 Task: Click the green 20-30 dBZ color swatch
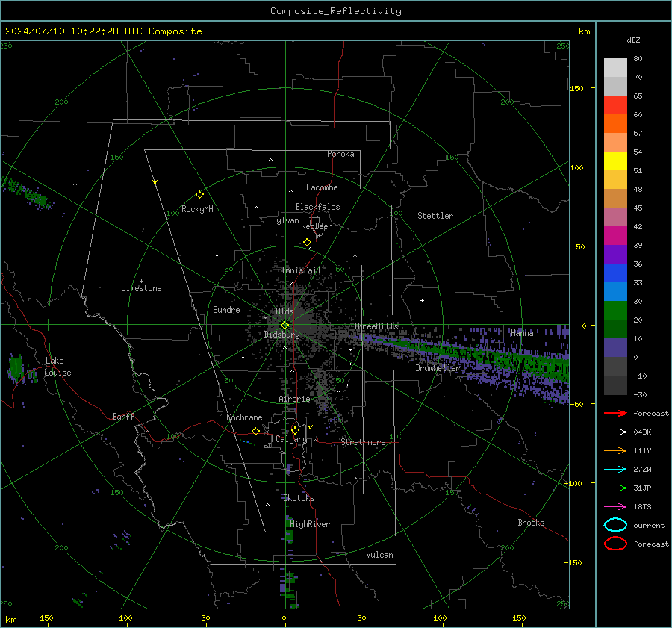(x=615, y=311)
